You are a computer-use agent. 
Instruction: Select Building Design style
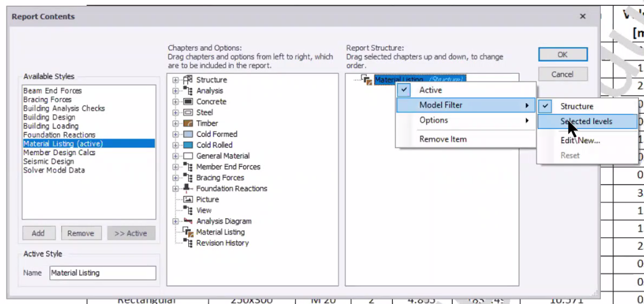[89, 117]
